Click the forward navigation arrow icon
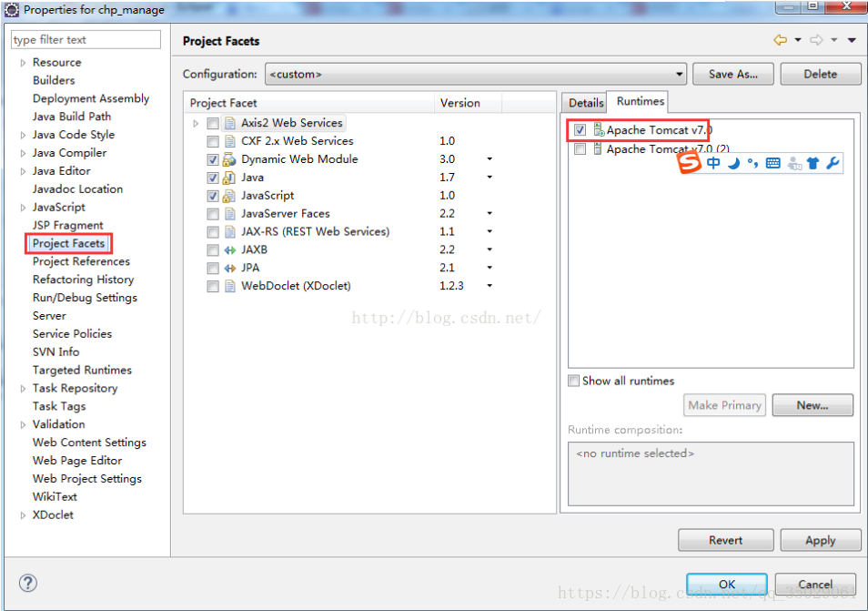868x611 pixels. tap(816, 40)
